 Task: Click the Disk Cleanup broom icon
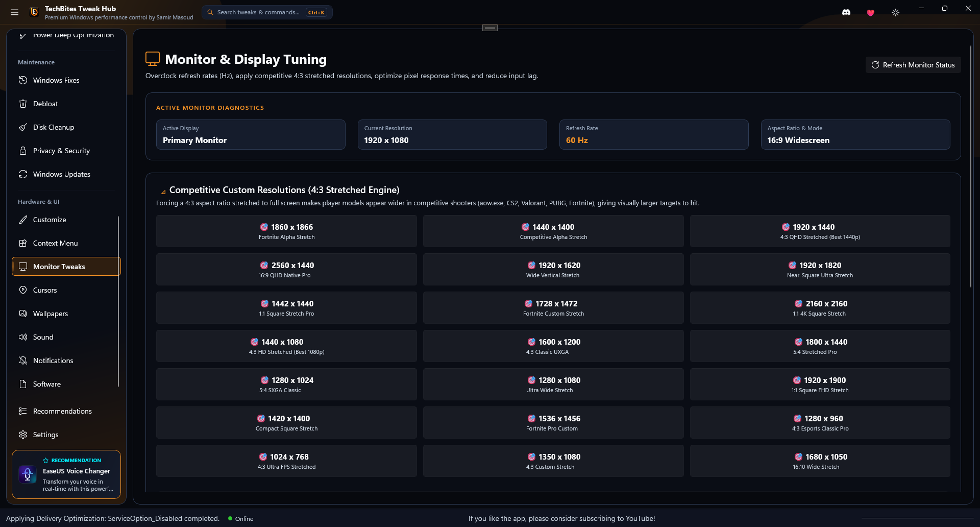(x=23, y=127)
